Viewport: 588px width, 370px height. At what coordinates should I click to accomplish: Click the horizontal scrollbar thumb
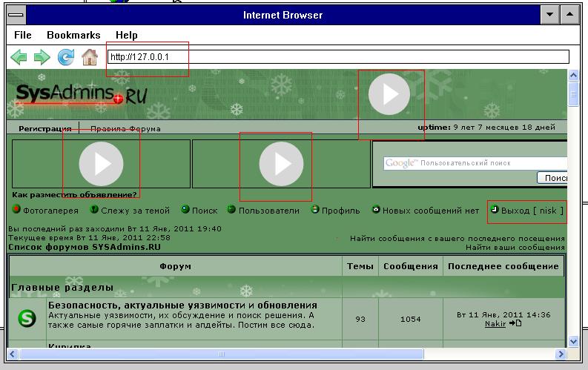pos(222,354)
